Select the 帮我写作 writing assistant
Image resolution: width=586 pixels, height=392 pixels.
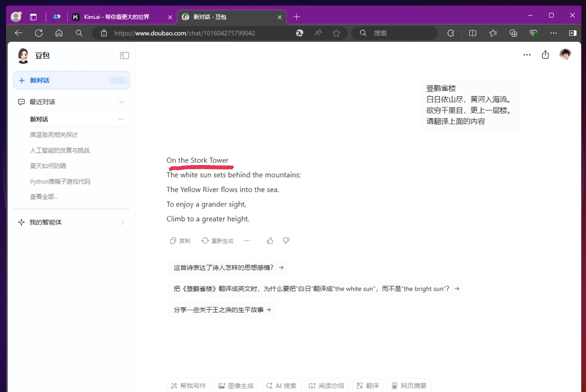(188, 385)
